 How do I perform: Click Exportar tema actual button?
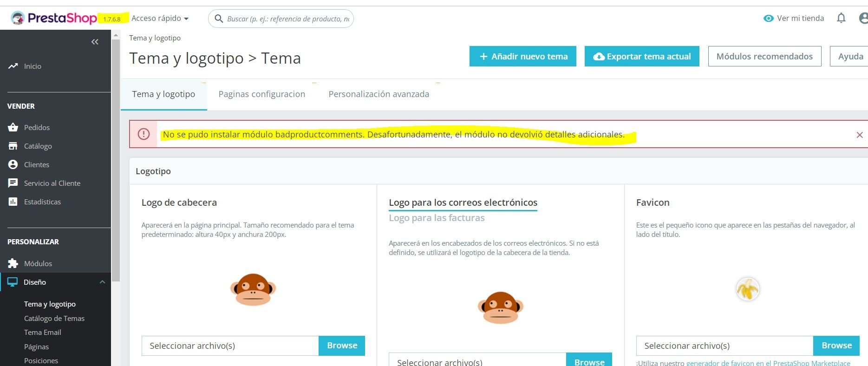642,56
